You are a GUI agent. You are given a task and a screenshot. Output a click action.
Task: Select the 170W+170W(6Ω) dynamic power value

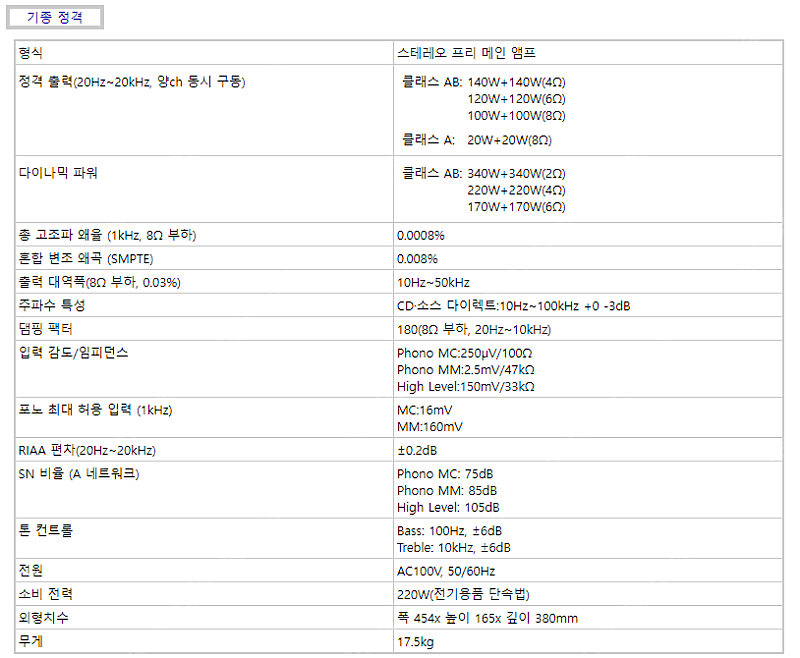coord(516,207)
